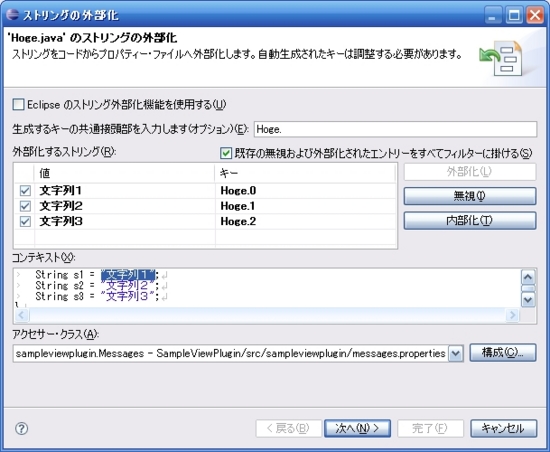Click the String s3 line in context
The image size is (550, 452).
pos(97,297)
